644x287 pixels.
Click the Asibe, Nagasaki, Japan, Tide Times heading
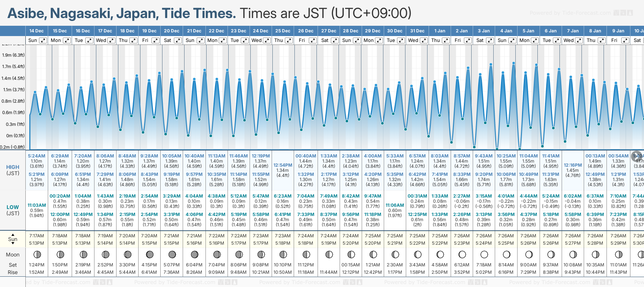pyautogui.click(x=122, y=13)
